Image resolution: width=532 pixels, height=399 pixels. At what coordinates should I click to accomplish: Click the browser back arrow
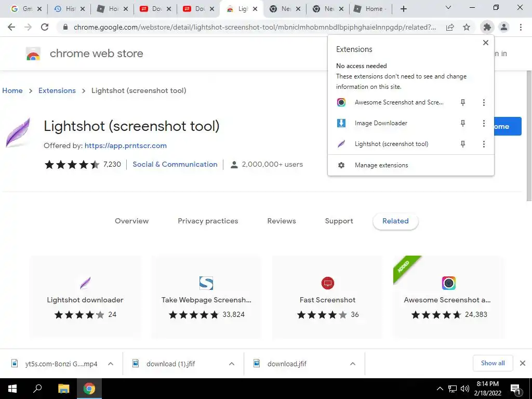tap(11, 27)
